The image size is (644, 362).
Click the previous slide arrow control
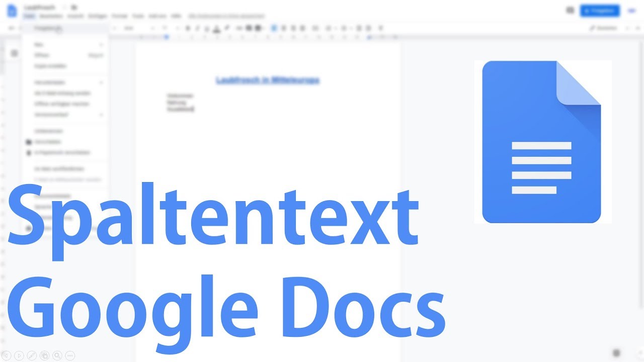click(7, 355)
